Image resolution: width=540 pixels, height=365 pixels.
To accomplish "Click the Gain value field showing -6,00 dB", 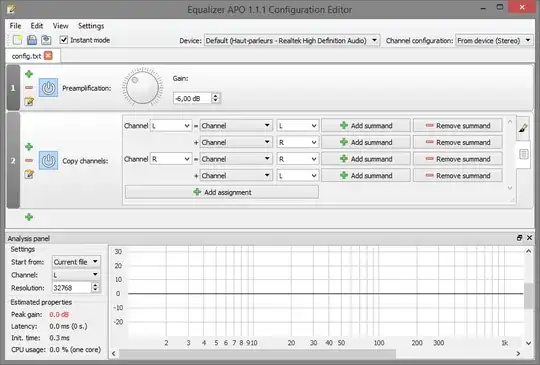I will pyautogui.click(x=192, y=98).
